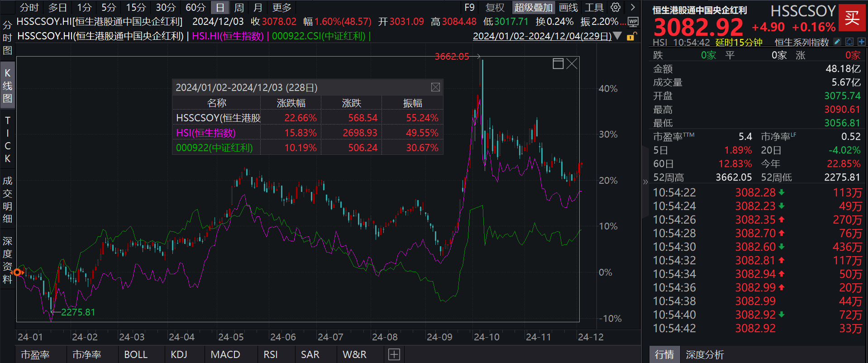Click the 10:54:22 tick trade row
868x363 pixels.
[757, 192]
